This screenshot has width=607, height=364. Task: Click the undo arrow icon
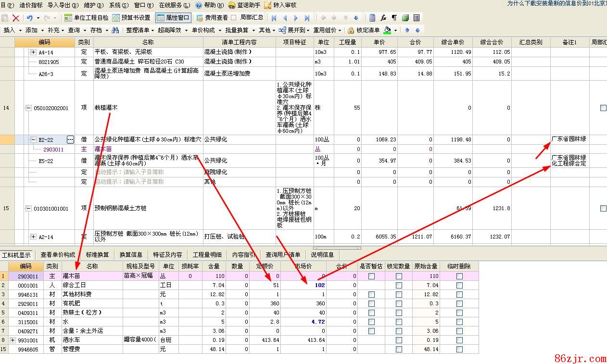pyautogui.click(x=30, y=18)
